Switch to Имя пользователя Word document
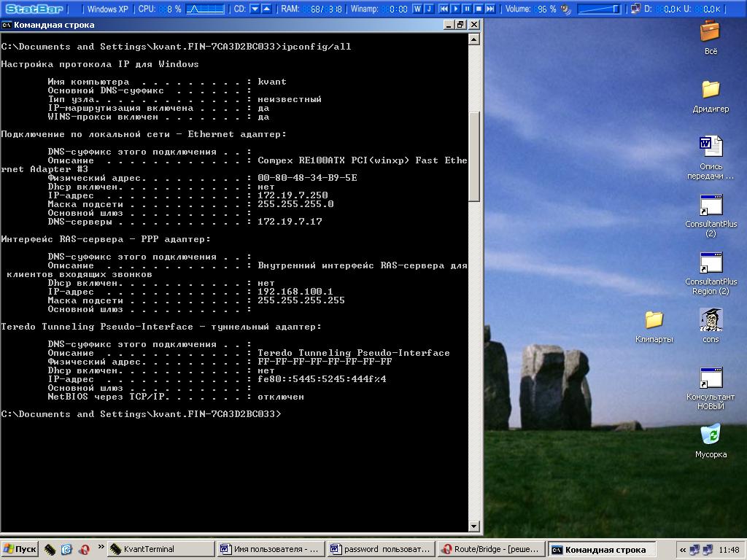The image size is (747, 560). tap(270, 549)
